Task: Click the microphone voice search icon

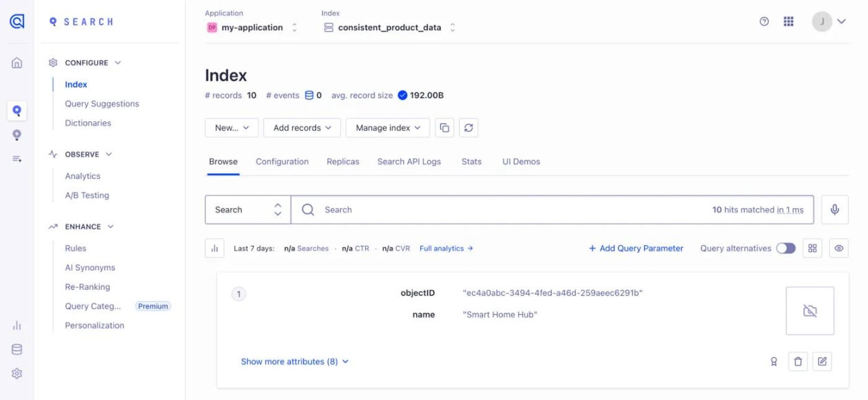Action: click(x=834, y=210)
